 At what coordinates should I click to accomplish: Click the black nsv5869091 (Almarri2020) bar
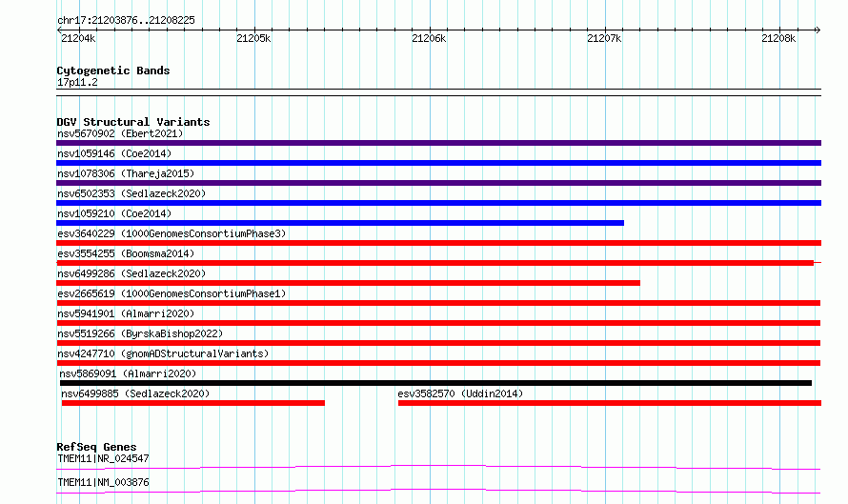click(x=435, y=383)
